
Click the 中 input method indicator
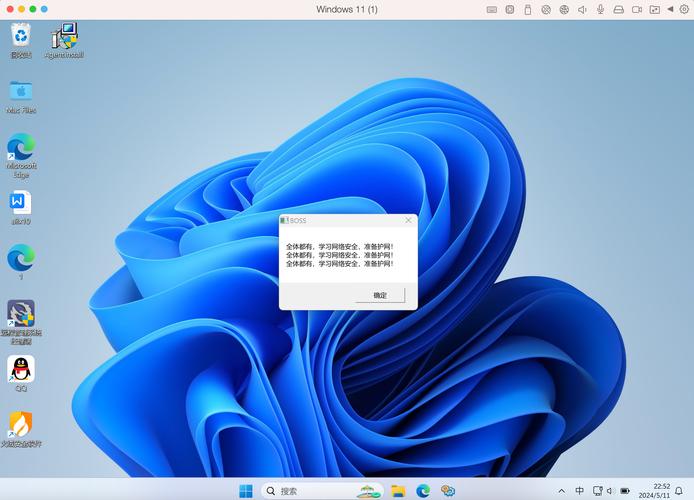click(x=579, y=491)
